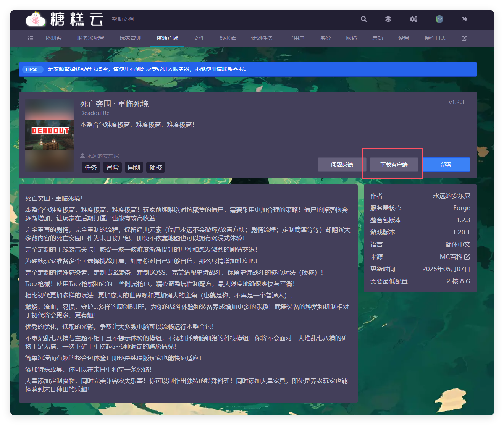Click the logout arrow icon
The height and width of the screenshot is (425, 504).
[465, 19]
